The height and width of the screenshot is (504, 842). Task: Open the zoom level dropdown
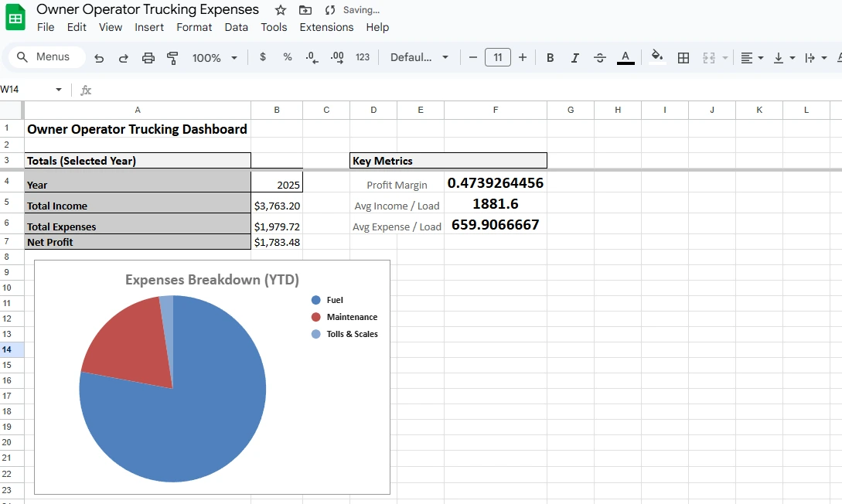coord(215,57)
